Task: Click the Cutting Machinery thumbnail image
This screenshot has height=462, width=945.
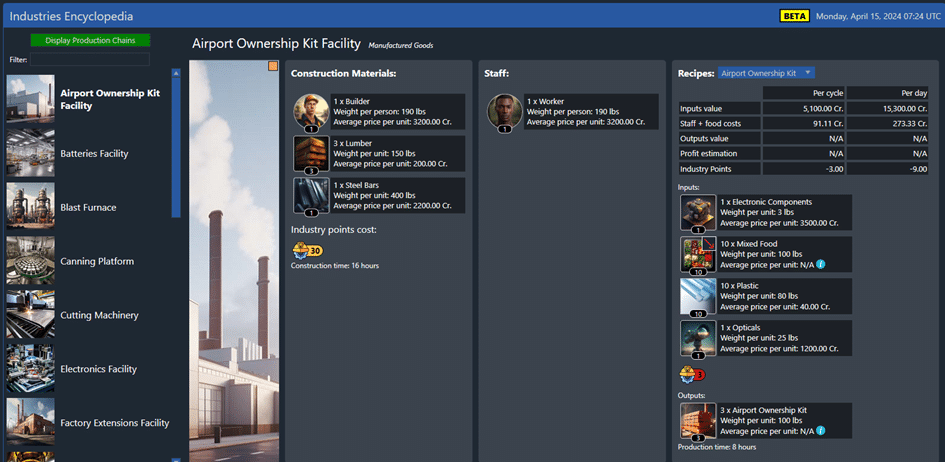Action: (x=31, y=314)
